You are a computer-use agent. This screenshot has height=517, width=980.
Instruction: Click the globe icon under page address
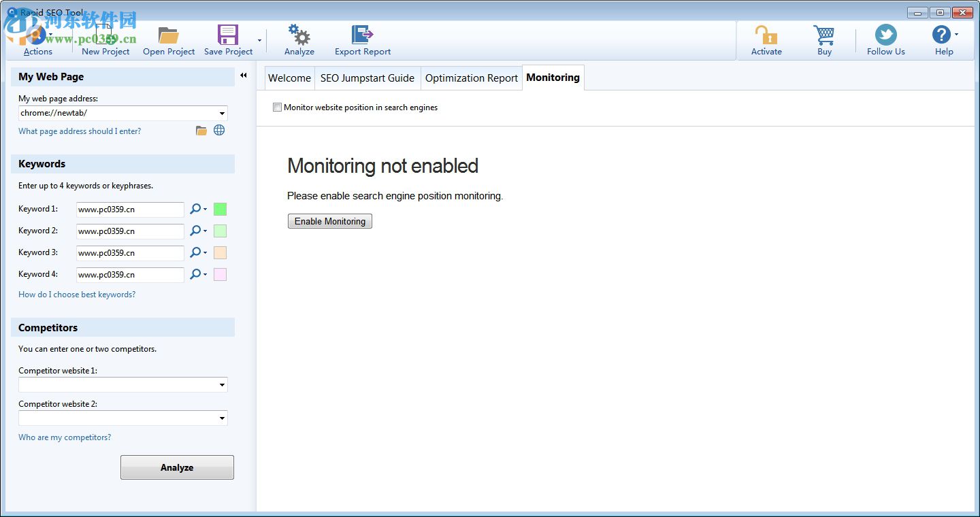coord(219,131)
